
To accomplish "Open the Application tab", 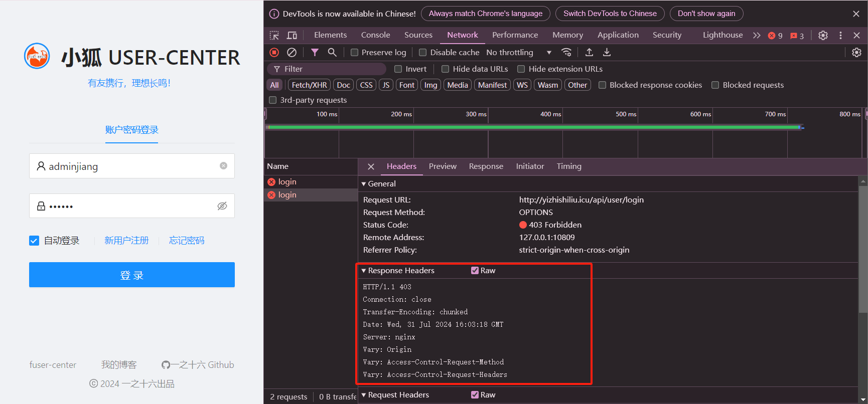I will point(618,35).
